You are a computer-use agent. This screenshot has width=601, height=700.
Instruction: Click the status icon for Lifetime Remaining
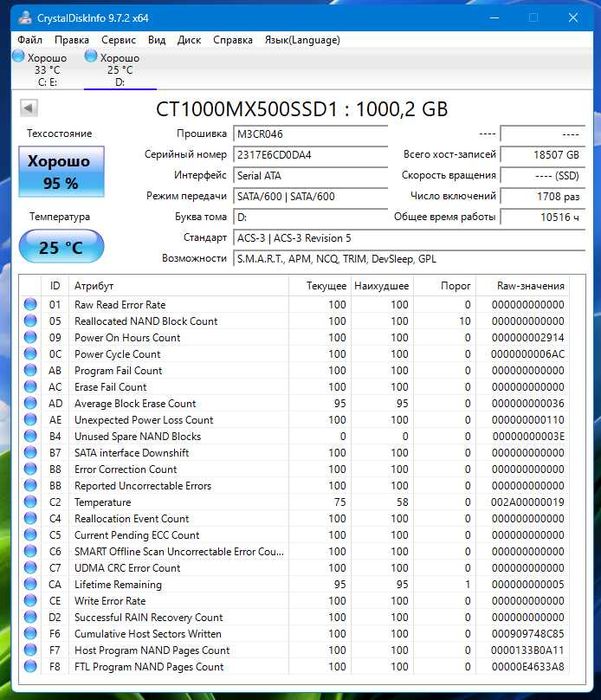point(30,584)
